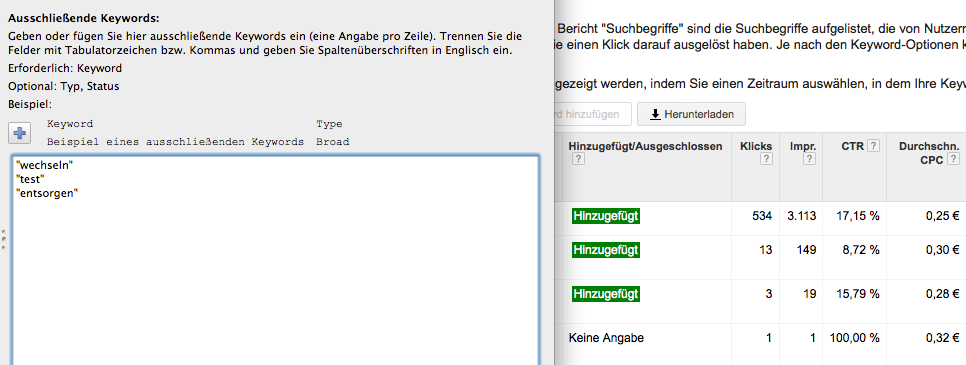Click the 100,00 % CTR value
The height and width of the screenshot is (365, 966).
(x=855, y=338)
